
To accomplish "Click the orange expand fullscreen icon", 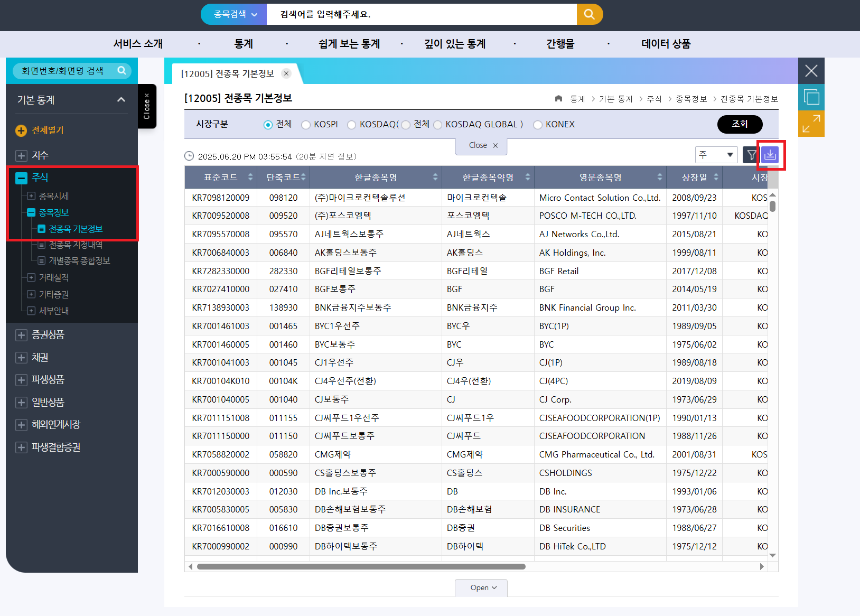I will (x=811, y=124).
